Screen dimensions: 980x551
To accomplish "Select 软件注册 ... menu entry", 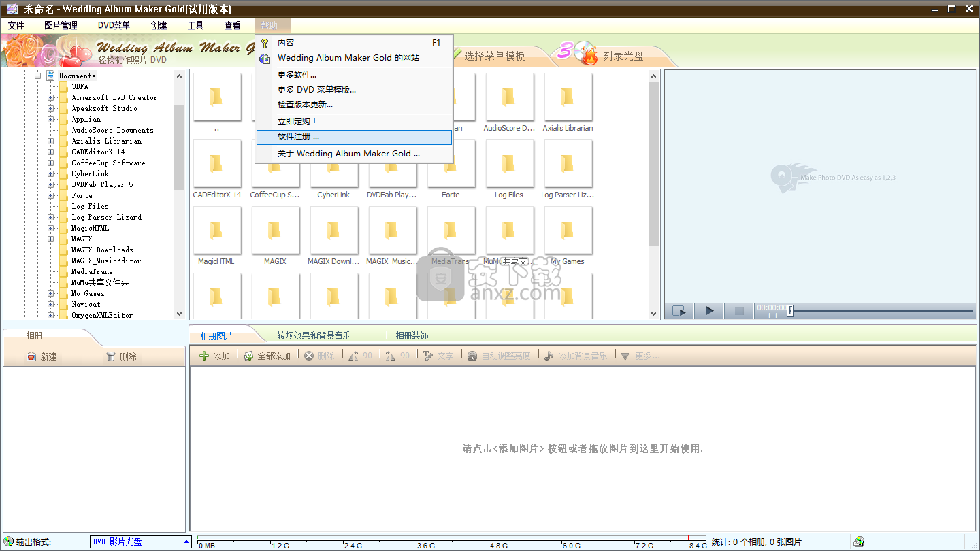I will pos(354,137).
